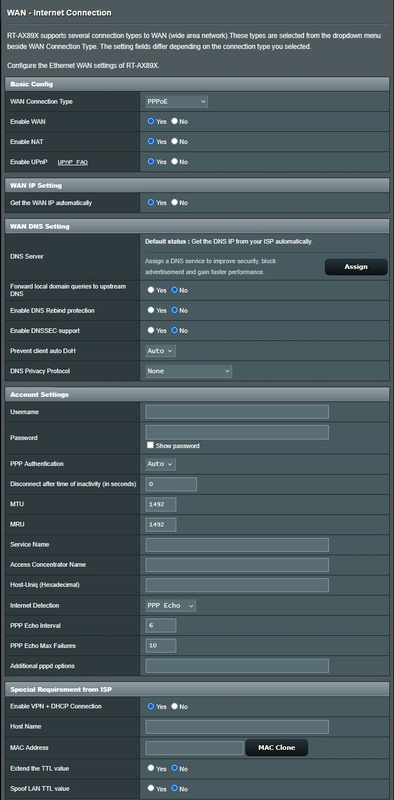
Task: Choose No for Extend the TTL value
Action: (x=175, y=768)
